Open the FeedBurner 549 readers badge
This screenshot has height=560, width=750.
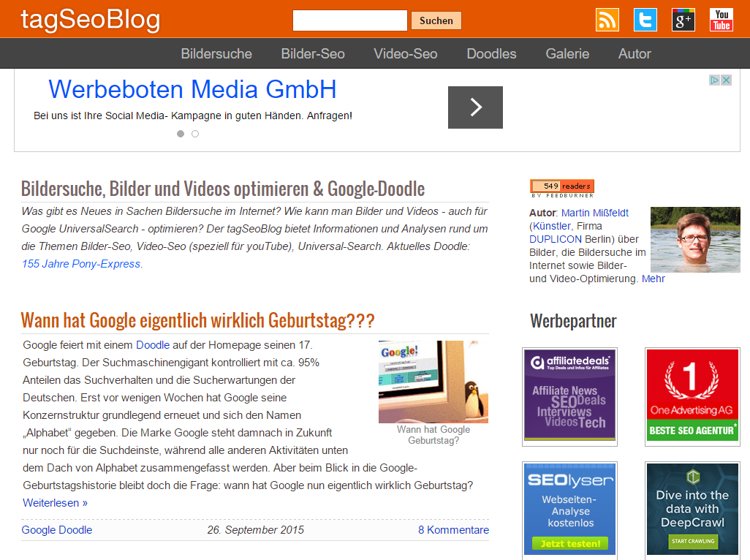tap(561, 186)
